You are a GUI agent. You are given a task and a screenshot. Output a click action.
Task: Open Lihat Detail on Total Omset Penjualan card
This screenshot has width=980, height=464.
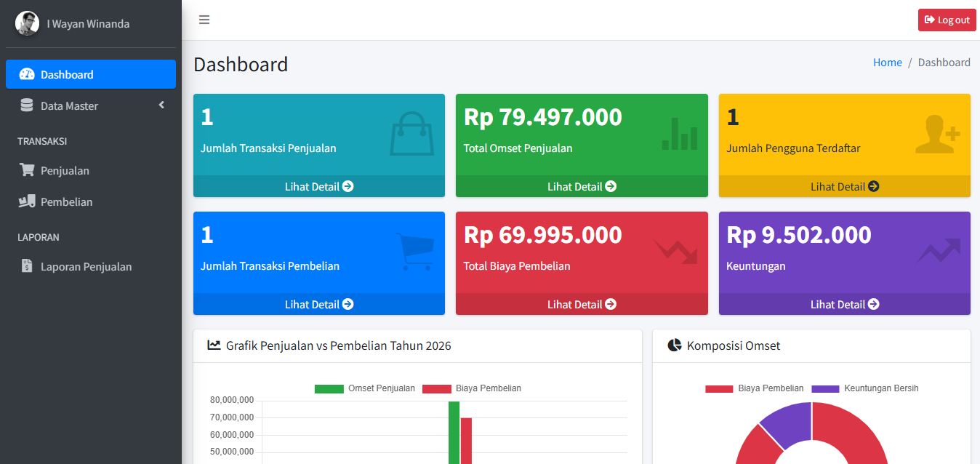coord(582,186)
